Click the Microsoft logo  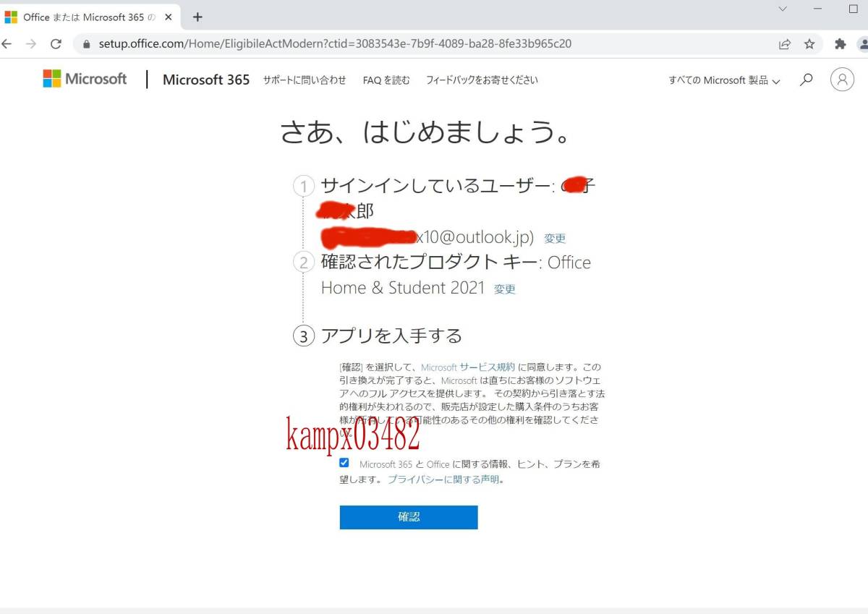point(85,79)
